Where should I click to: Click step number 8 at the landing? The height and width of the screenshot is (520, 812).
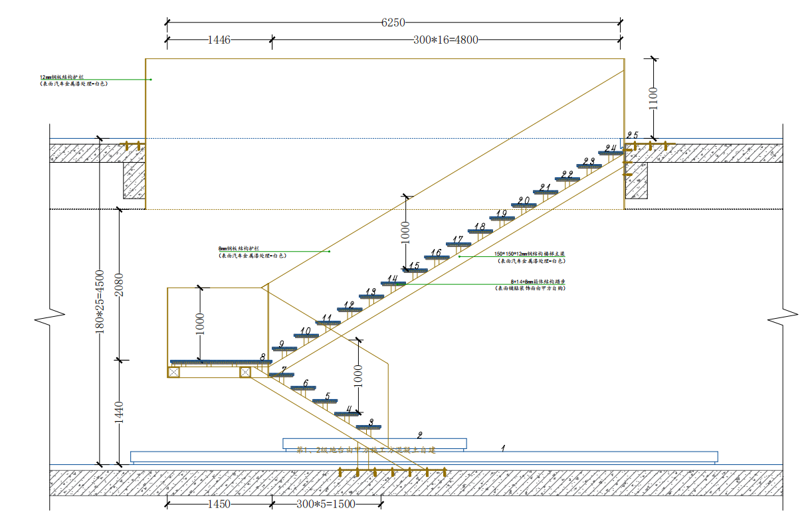tap(262, 357)
